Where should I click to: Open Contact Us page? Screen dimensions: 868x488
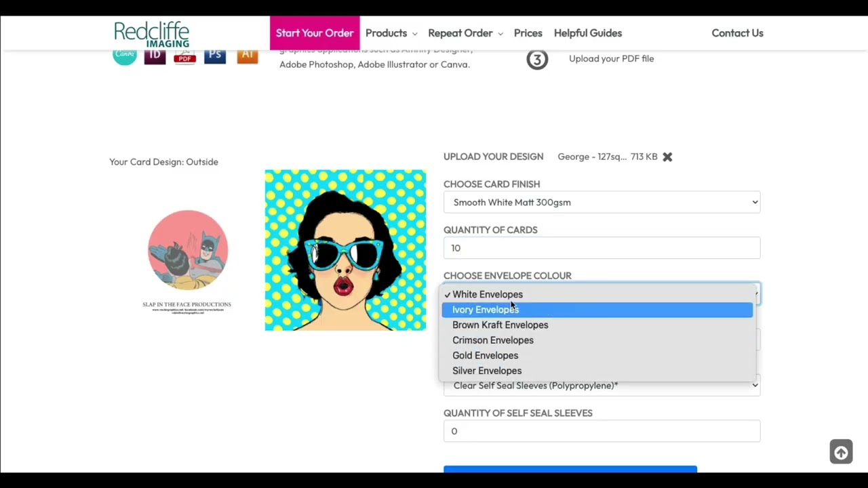tap(737, 33)
